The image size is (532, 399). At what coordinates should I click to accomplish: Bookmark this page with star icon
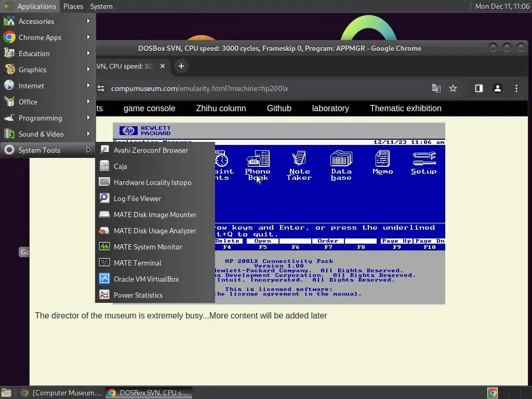coord(453,88)
